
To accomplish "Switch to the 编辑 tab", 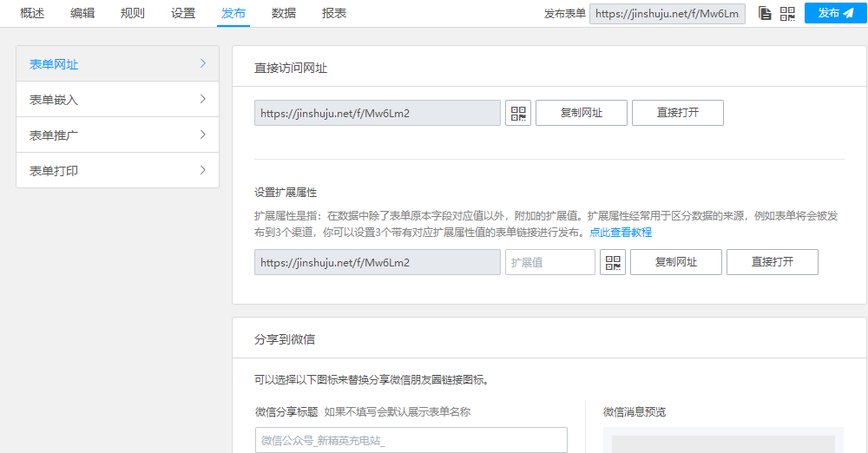I will click(x=82, y=13).
